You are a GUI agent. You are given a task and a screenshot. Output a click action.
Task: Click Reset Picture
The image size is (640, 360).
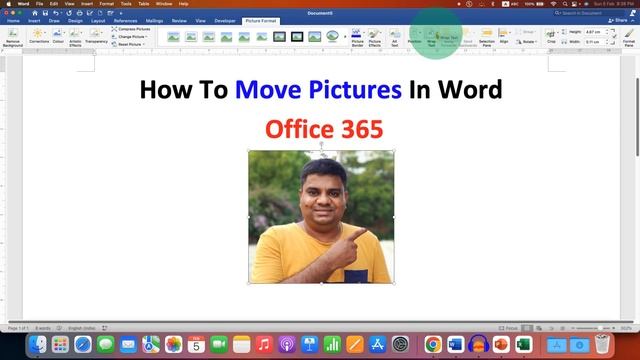click(129, 44)
